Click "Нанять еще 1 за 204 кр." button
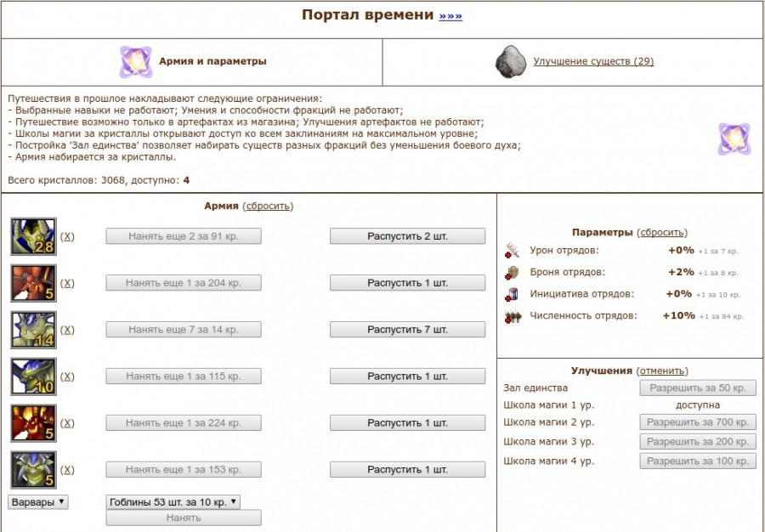765x532 pixels. pyautogui.click(x=184, y=283)
